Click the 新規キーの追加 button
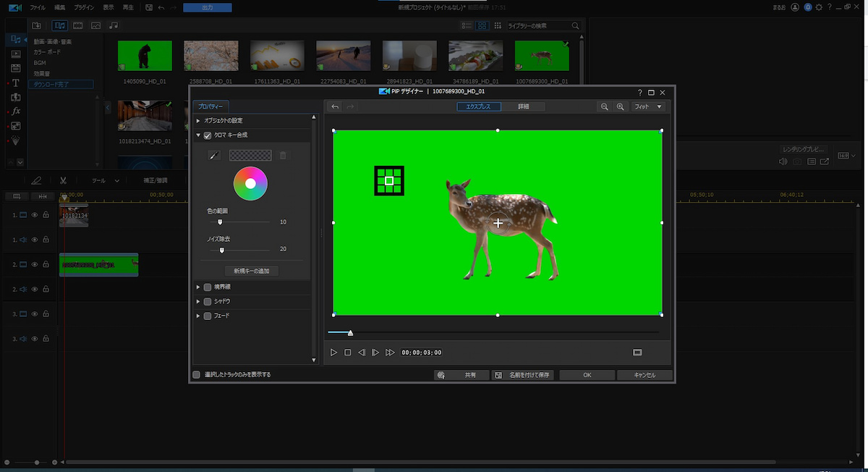Viewport: 868px width, 472px height. click(x=251, y=271)
